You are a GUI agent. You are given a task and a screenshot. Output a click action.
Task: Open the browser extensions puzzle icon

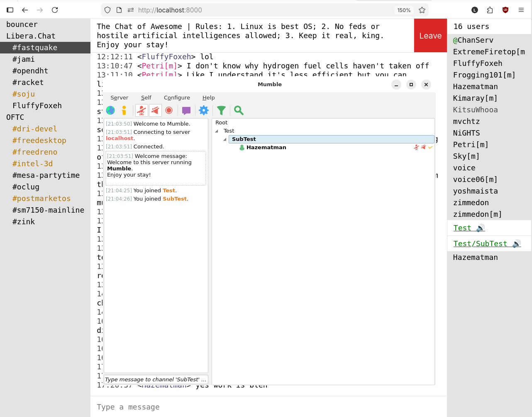click(490, 10)
